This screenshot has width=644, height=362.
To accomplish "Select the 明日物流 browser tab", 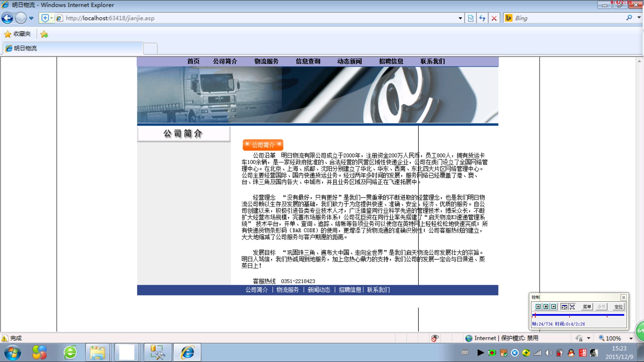I will [73, 48].
